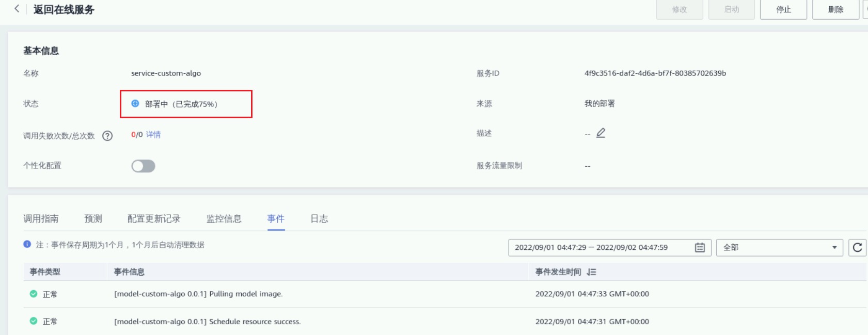This screenshot has height=335, width=868.
Task: Sort by 事件发生时间 sort icon
Action: coord(592,272)
